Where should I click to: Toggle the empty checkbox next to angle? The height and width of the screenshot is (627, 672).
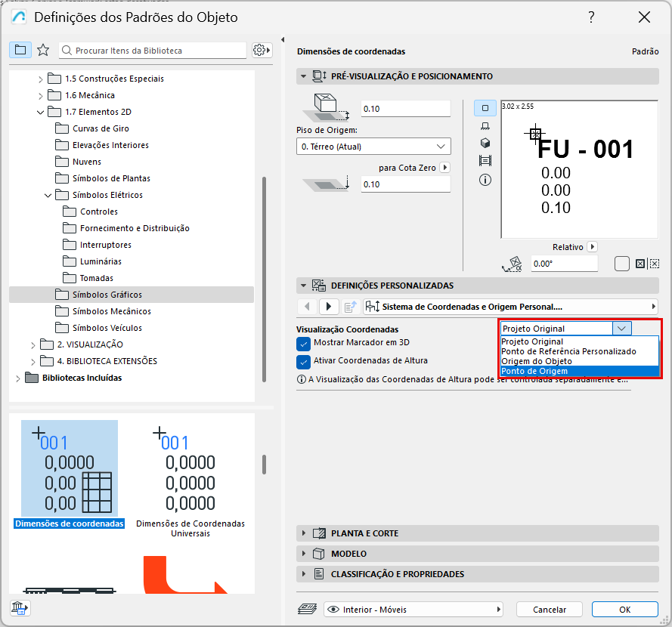pyautogui.click(x=621, y=264)
